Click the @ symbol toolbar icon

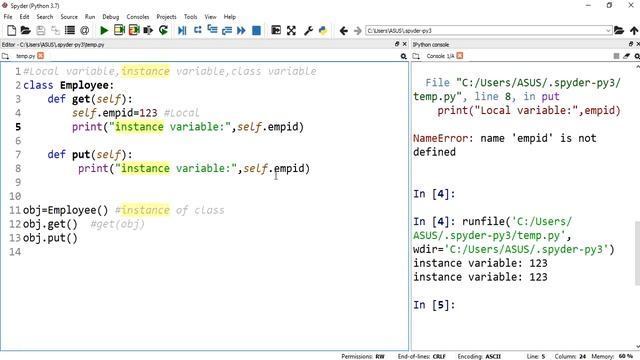click(x=84, y=30)
